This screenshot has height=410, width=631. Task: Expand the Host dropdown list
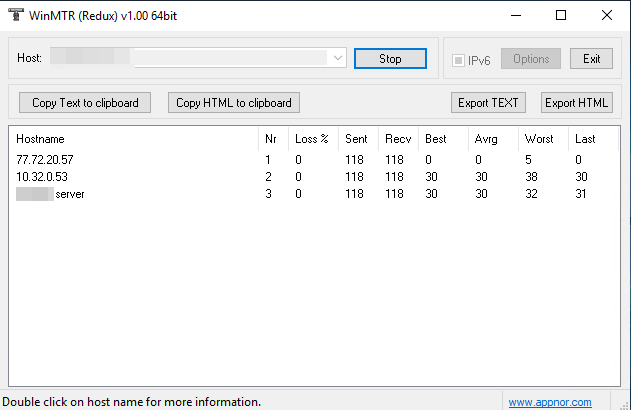[x=338, y=59]
